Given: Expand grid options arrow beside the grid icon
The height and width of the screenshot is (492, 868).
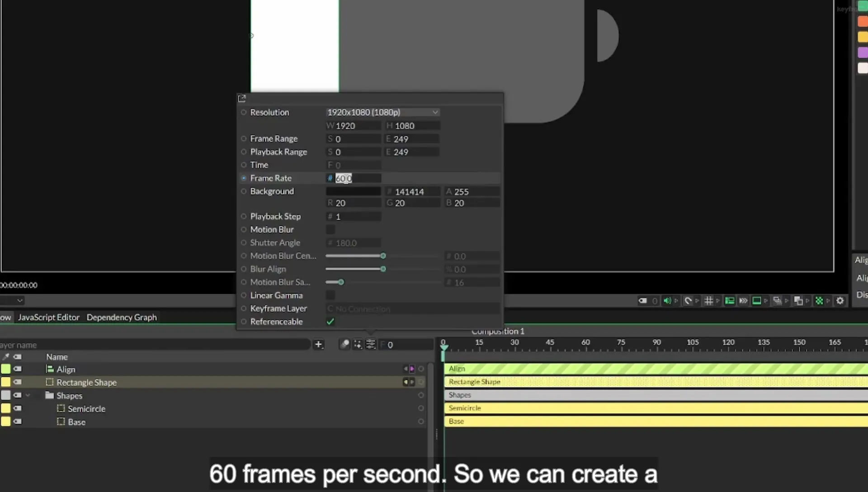Looking at the screenshot, I should tap(718, 301).
